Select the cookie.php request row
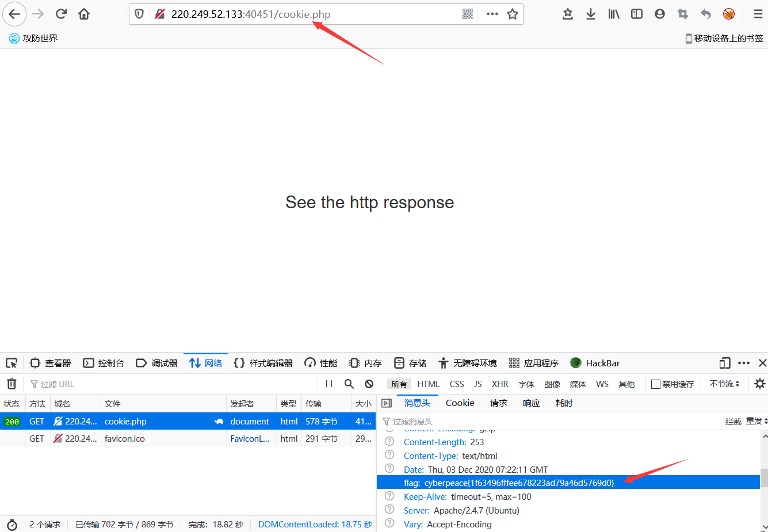The image size is (768, 532). click(188, 421)
